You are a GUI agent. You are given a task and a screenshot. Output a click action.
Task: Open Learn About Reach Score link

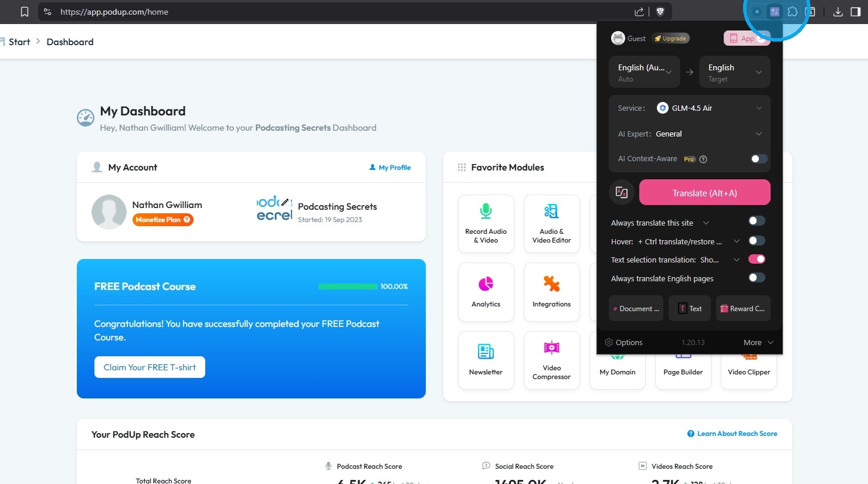pyautogui.click(x=733, y=434)
